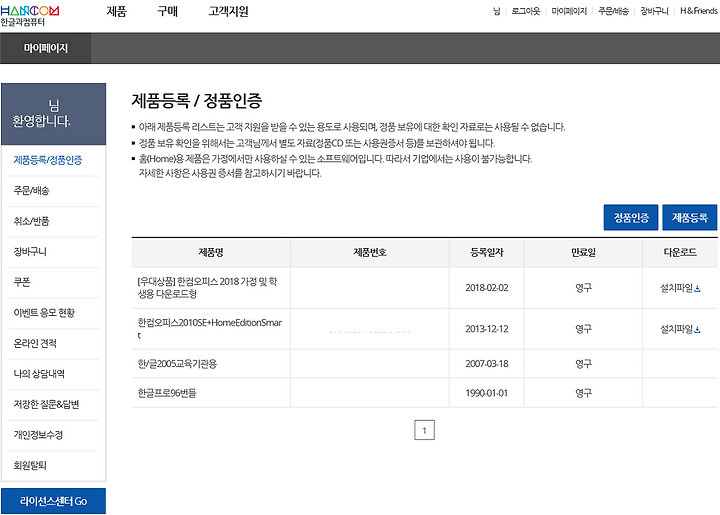Visit H&Friends link
The width and height of the screenshot is (720, 515).
pos(698,11)
